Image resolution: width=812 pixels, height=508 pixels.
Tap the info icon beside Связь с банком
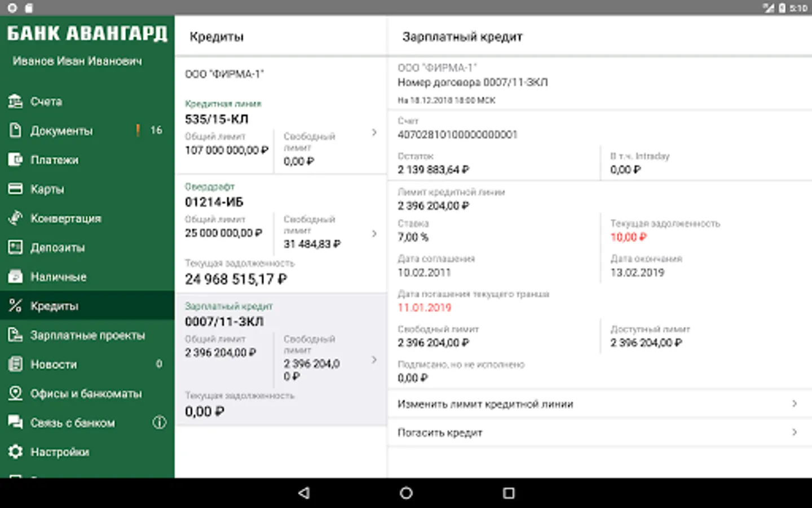click(x=160, y=422)
